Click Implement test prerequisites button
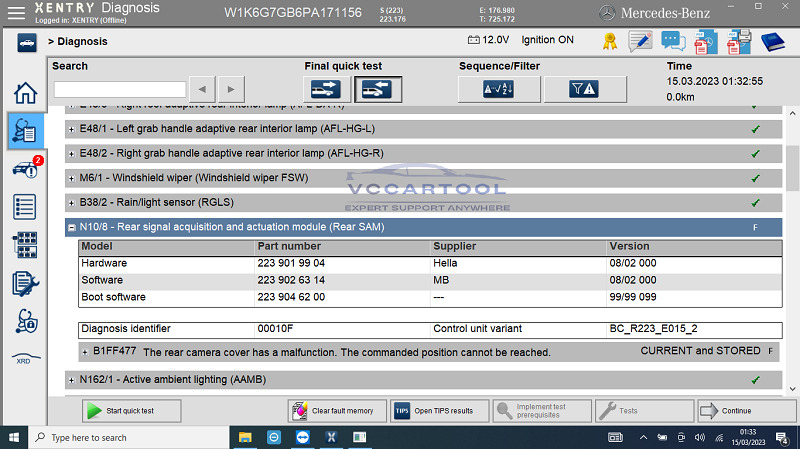 click(542, 411)
